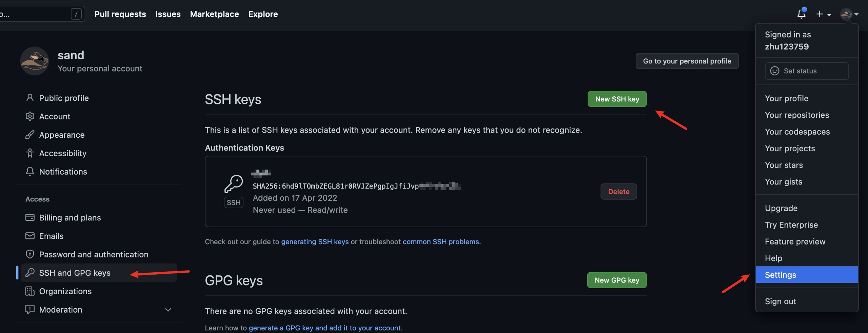This screenshot has height=333, width=868.
Task: Click the Organizations building icon
Action: point(30,291)
